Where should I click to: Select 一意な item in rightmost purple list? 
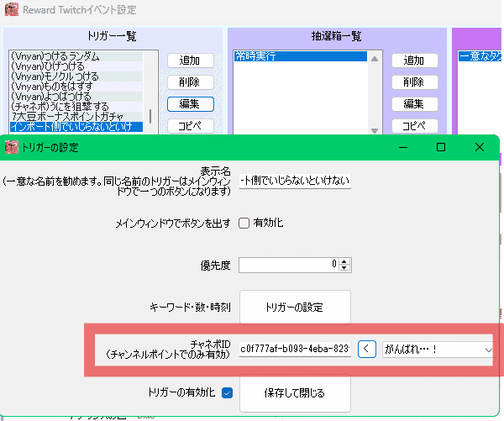click(480, 56)
